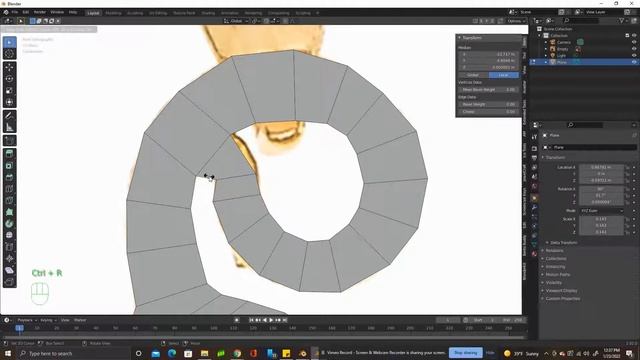The width and height of the screenshot is (640, 360).
Task: Hide the Light object in outliner
Action: coord(634,55)
